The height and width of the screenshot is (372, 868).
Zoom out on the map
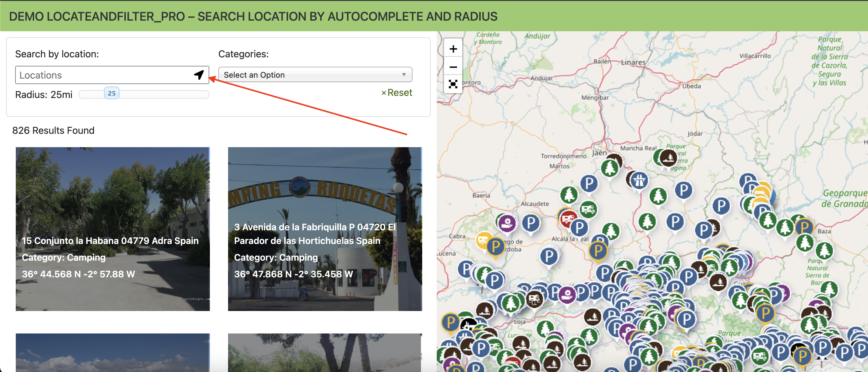tap(453, 67)
